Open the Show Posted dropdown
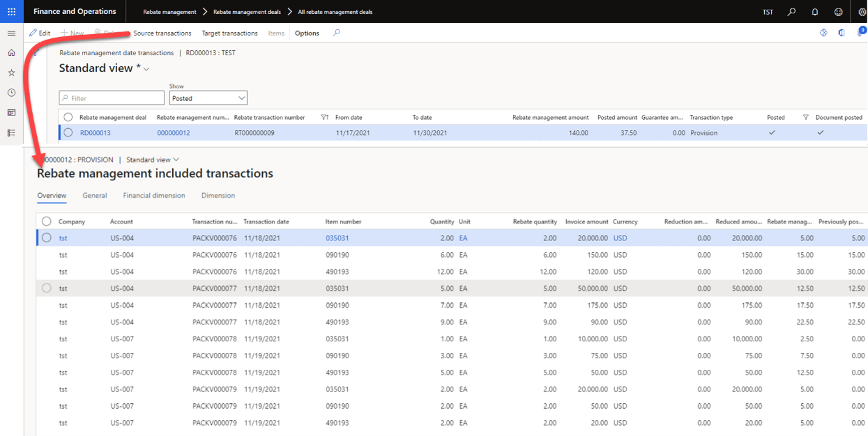This screenshot has height=436, width=868. pyautogui.click(x=240, y=98)
